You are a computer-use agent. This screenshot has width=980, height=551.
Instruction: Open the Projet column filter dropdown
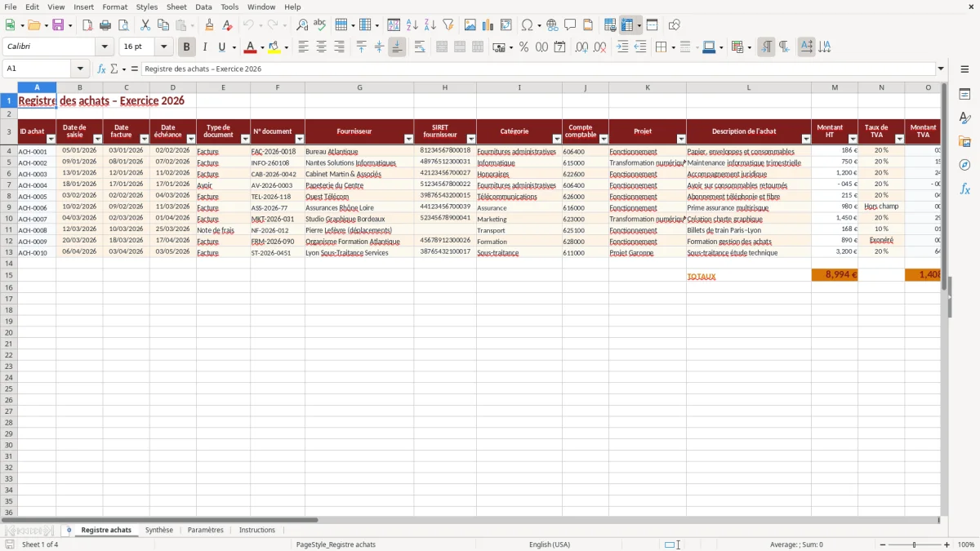point(681,139)
